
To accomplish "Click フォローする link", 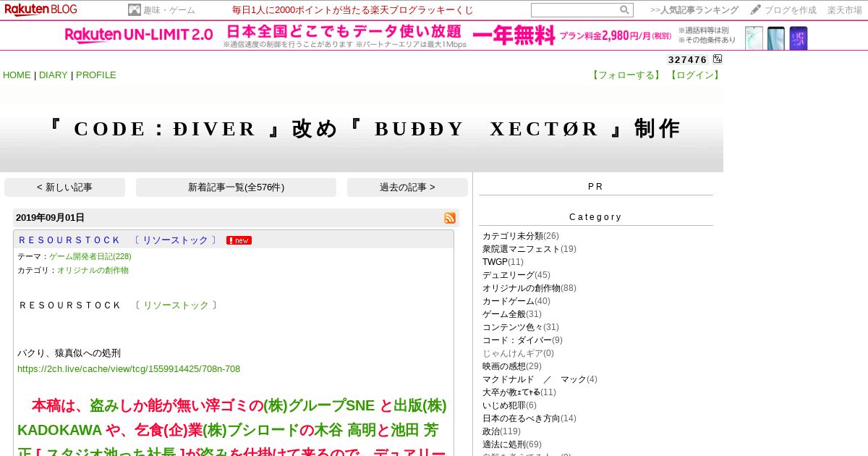I will (x=627, y=75).
